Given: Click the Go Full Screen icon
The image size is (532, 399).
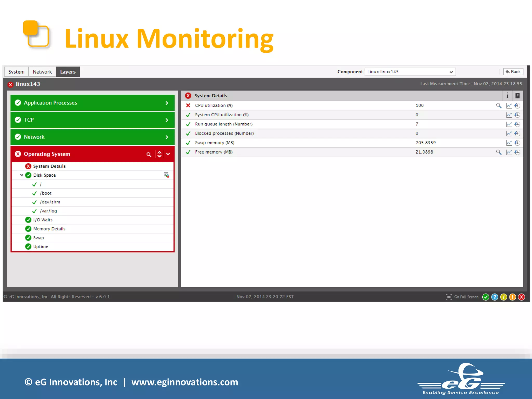Looking at the screenshot, I should point(449,297).
